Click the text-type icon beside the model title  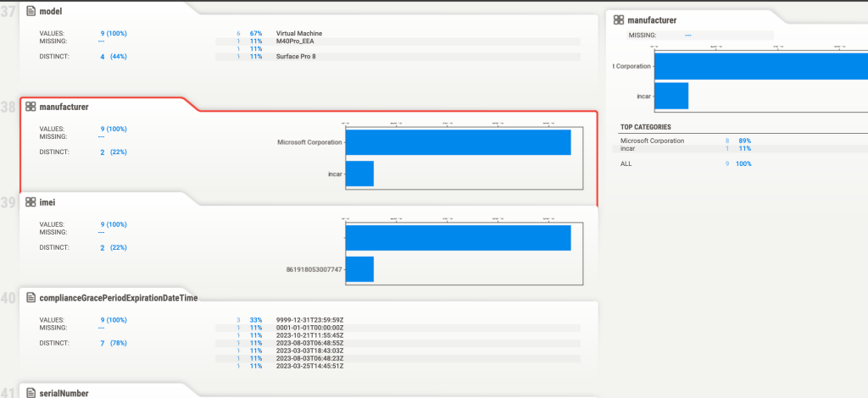(x=31, y=11)
